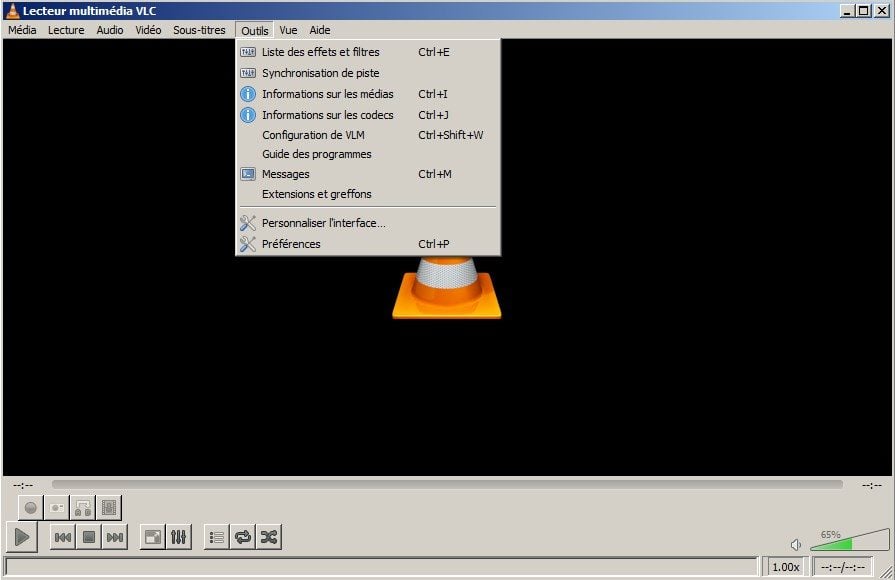The width and height of the screenshot is (895, 580).
Task: Skip to the previous media track
Action: [63, 537]
